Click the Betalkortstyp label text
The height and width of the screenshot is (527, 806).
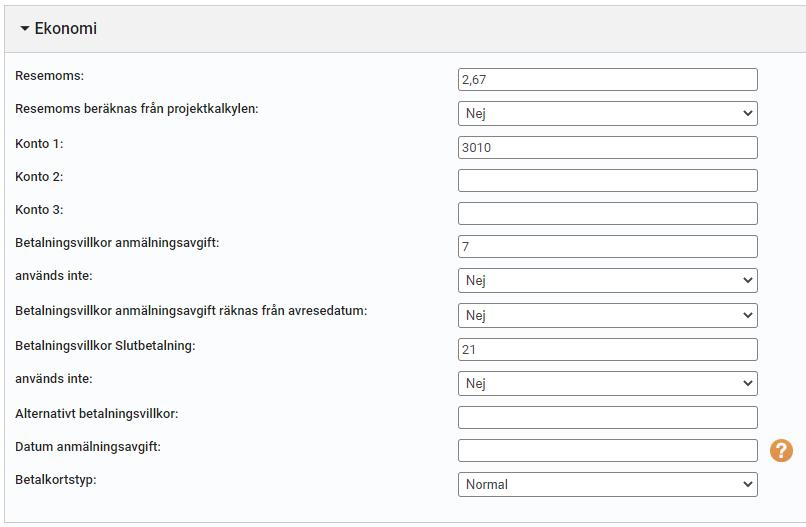56,480
